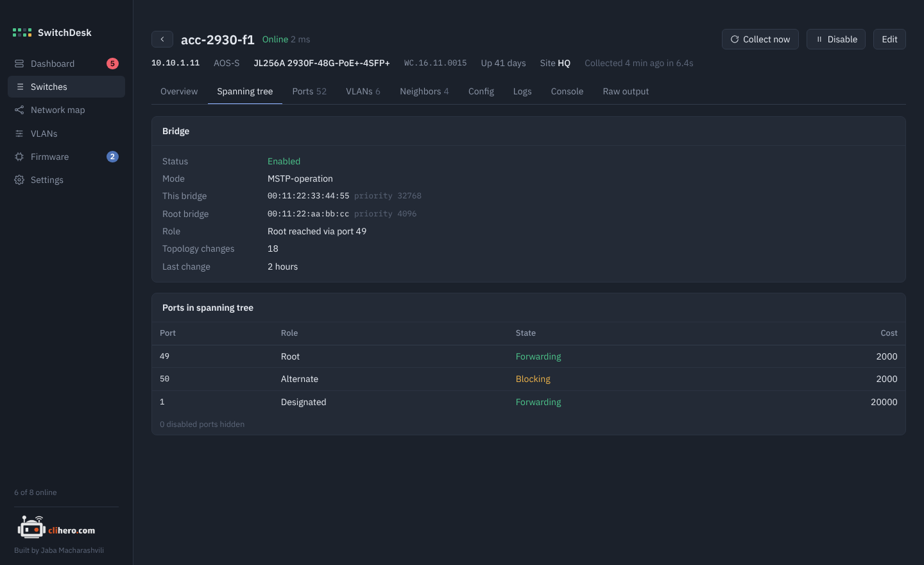
Task: Click the cost value 20000
Action: (884, 402)
